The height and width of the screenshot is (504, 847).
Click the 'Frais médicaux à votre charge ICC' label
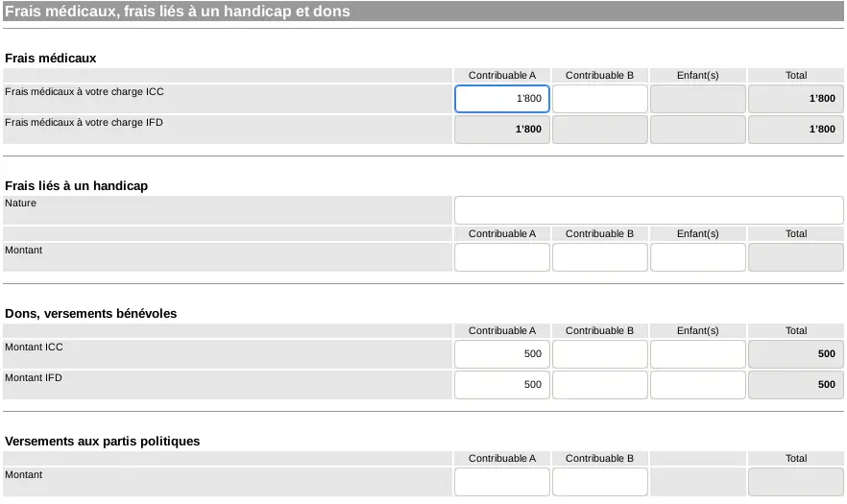[x=85, y=92]
